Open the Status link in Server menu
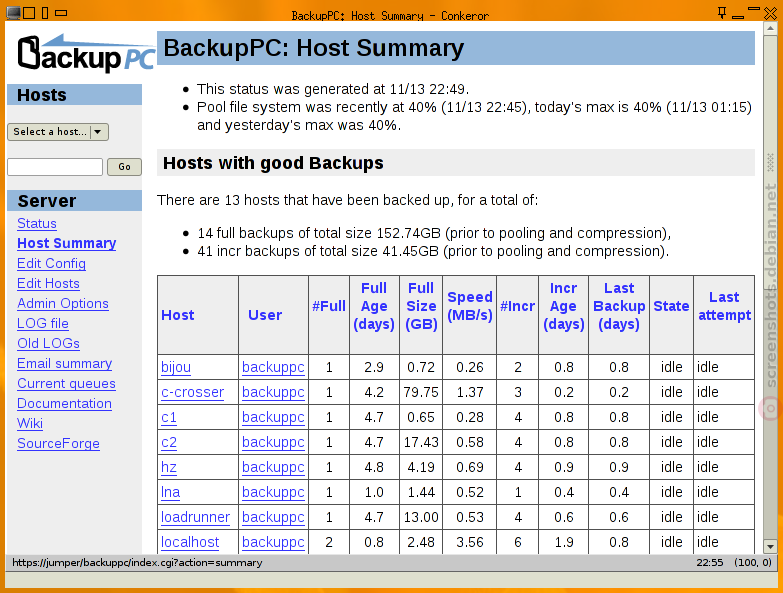Viewport: 783px width, 593px height. (37, 224)
